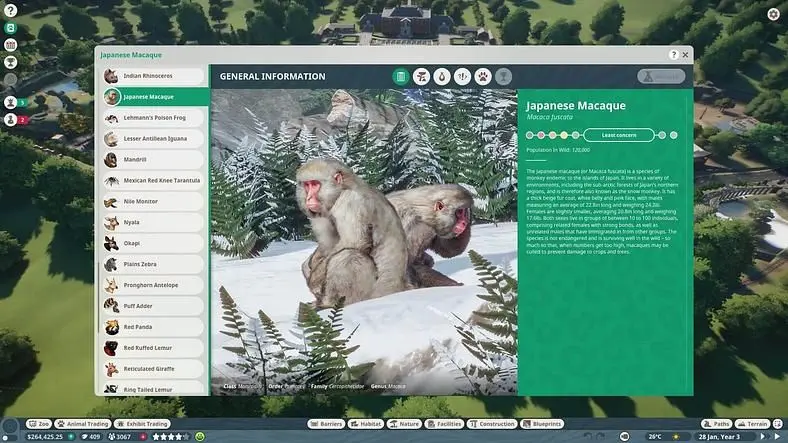Open the calendar sidebar icon
This screenshot has width=788, height=443.
coord(11,45)
